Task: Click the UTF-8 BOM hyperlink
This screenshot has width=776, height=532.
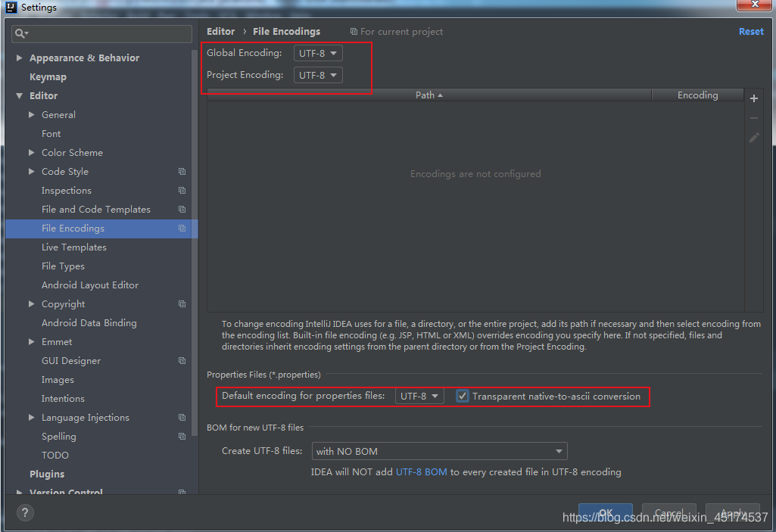Action: click(421, 472)
